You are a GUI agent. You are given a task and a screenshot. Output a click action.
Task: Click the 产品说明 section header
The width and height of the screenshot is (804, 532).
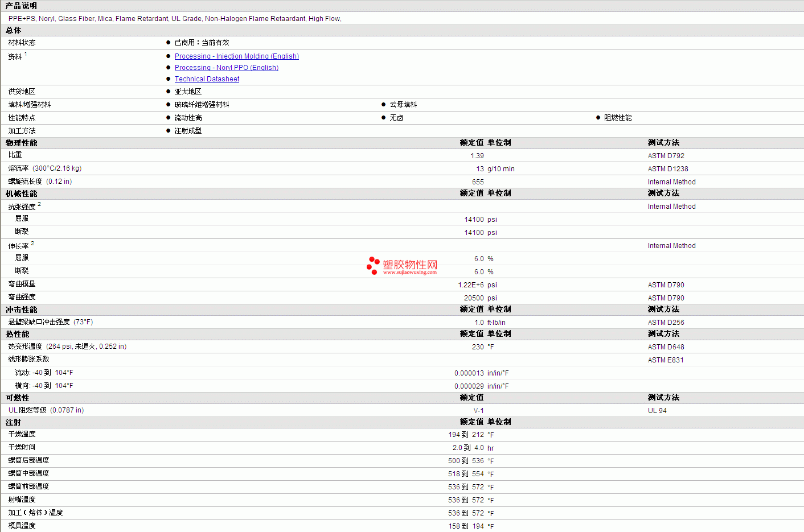21,6
